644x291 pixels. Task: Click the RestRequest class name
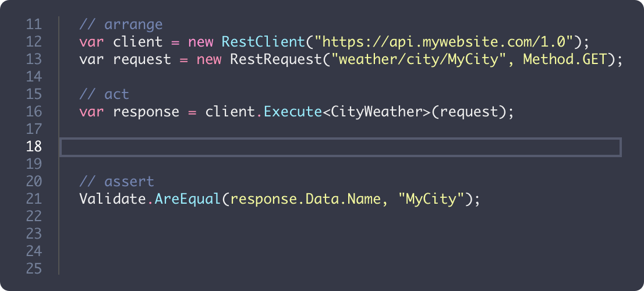coord(275,59)
